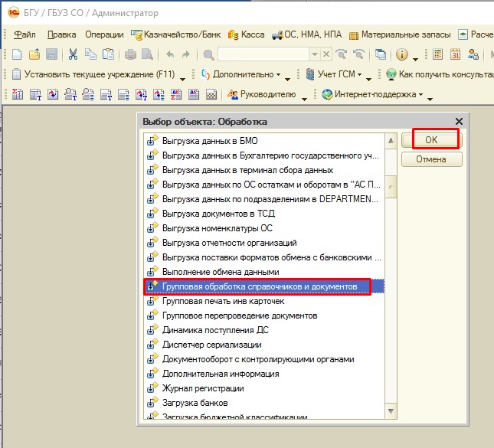Click the object list vertical scrollbar
Viewport: 494px width, 448px height.
[x=391, y=188]
